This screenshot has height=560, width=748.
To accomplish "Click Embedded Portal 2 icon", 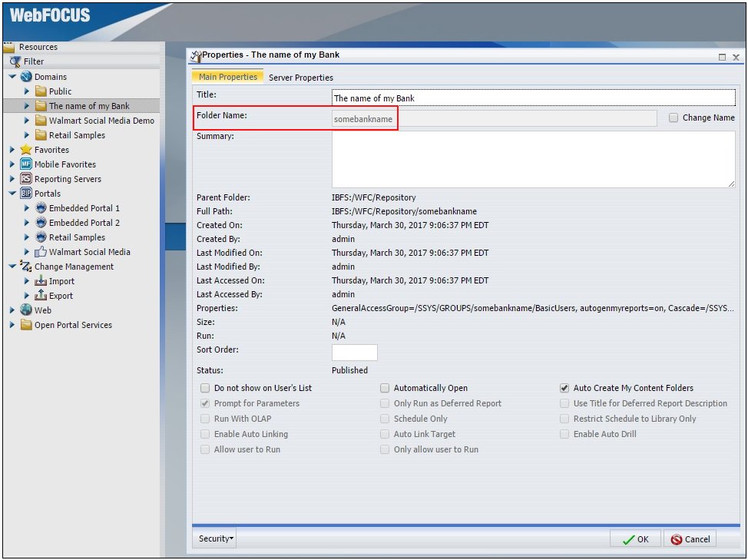I will [x=41, y=222].
